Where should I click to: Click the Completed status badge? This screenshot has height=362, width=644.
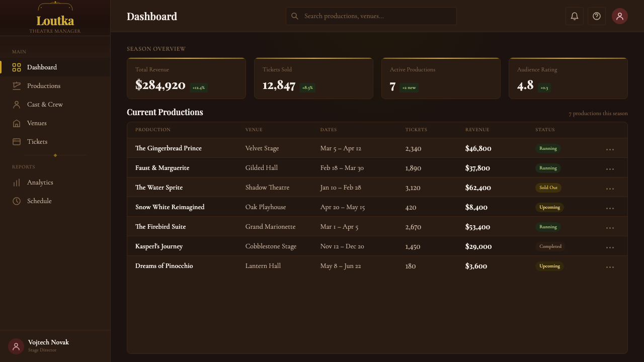(x=550, y=246)
